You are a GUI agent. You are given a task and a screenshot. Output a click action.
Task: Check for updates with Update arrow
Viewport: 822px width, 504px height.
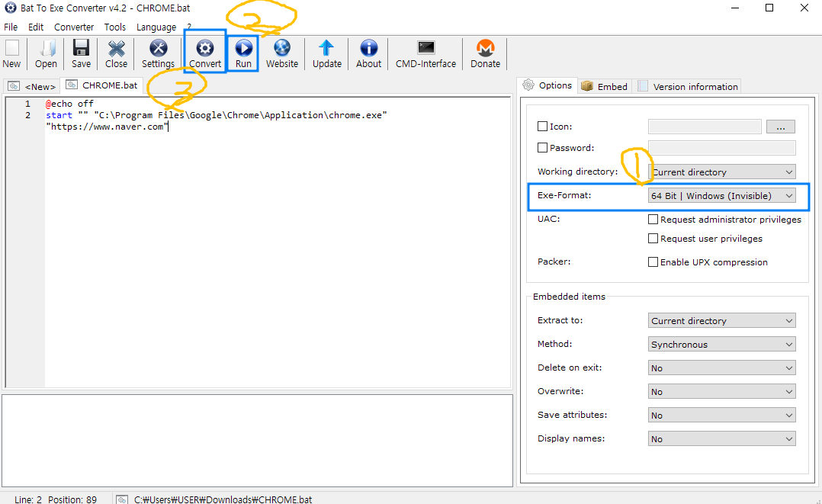[326, 48]
